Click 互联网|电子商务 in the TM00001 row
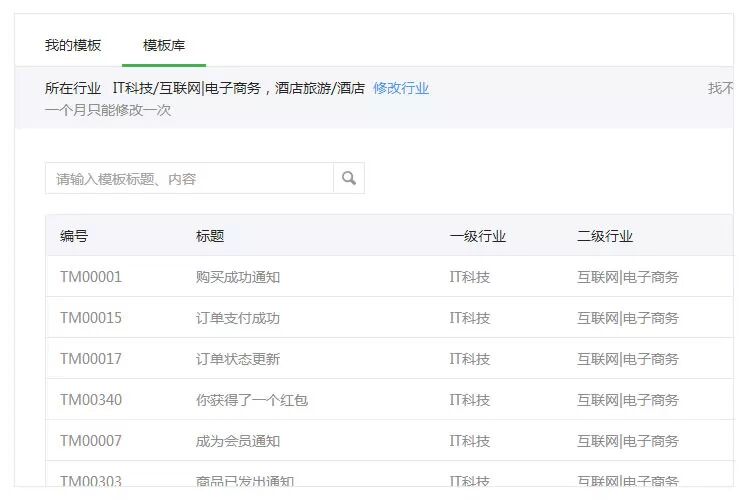Viewport: 750px width, 500px height. coord(628,277)
